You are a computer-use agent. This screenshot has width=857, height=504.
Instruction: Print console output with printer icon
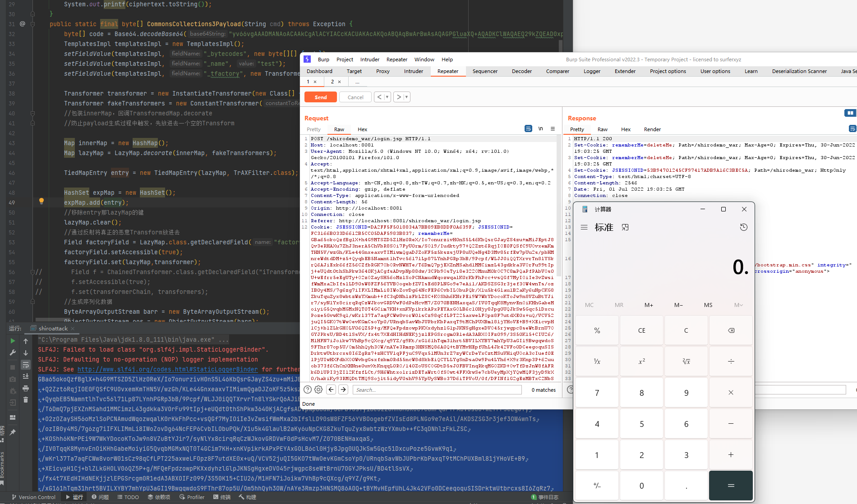[x=26, y=388]
